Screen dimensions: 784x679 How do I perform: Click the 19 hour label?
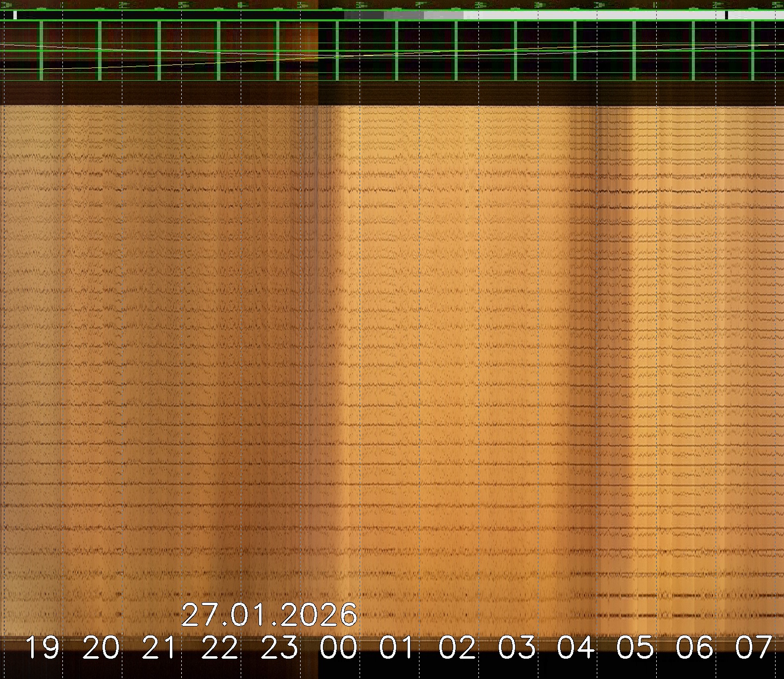pos(42,648)
